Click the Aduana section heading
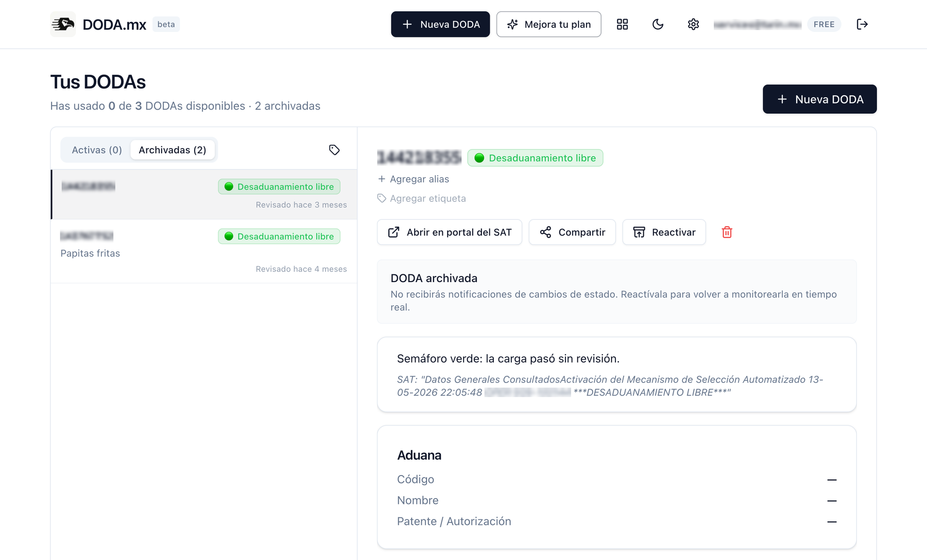This screenshot has width=927, height=560. click(x=419, y=455)
